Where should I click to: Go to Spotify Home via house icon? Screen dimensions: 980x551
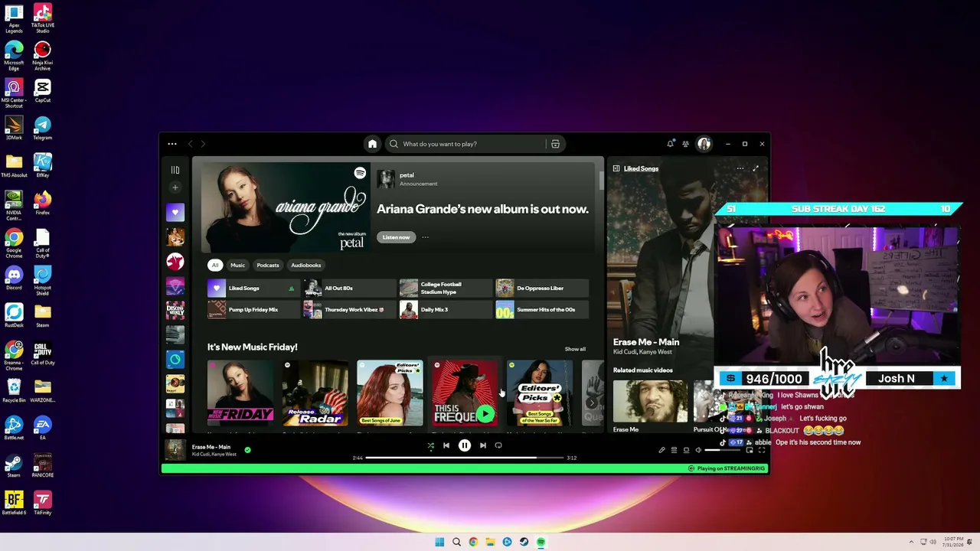(372, 144)
